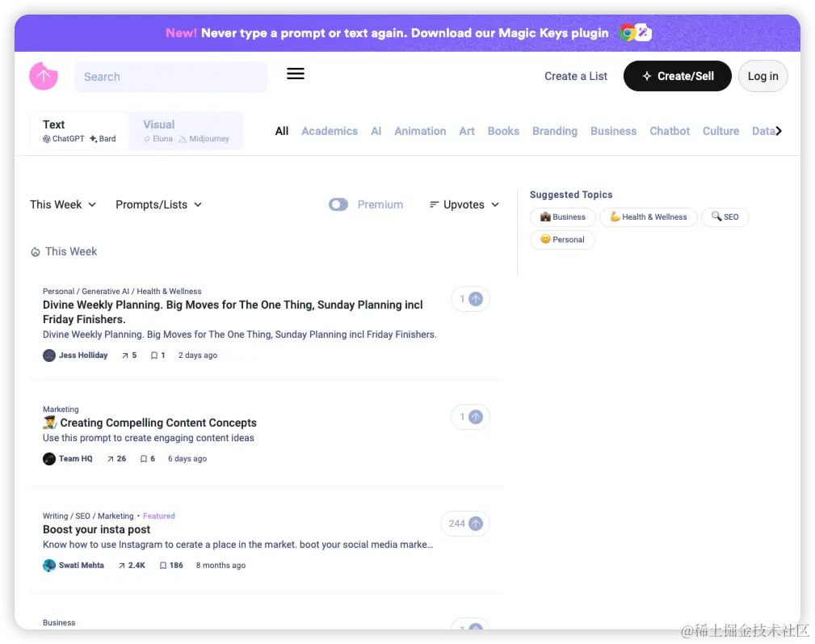
Task: Select the Animation category
Action: pyautogui.click(x=420, y=131)
